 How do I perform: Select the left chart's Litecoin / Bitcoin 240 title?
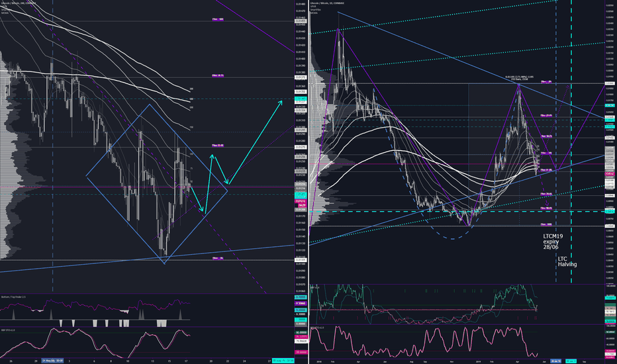click(18, 3)
